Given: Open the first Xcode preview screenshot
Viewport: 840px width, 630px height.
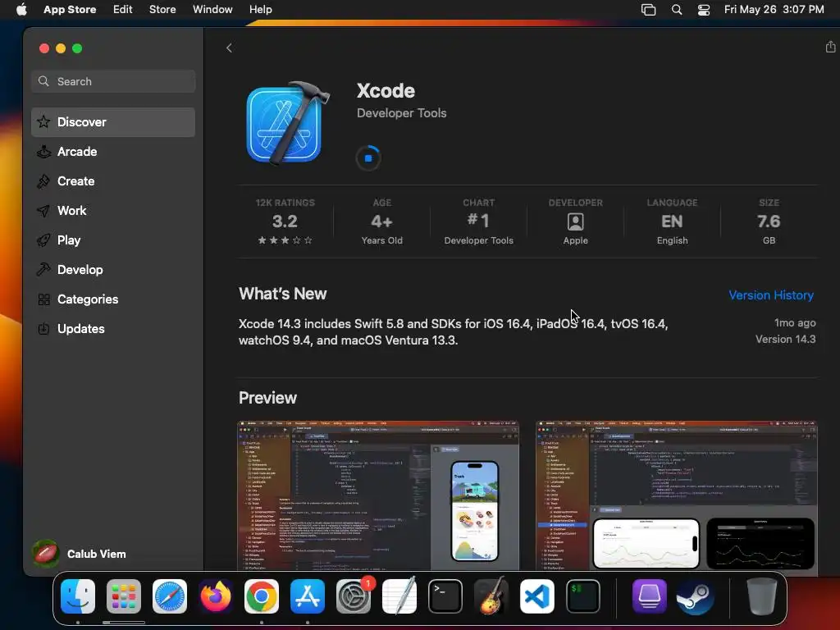Looking at the screenshot, I should [378, 495].
